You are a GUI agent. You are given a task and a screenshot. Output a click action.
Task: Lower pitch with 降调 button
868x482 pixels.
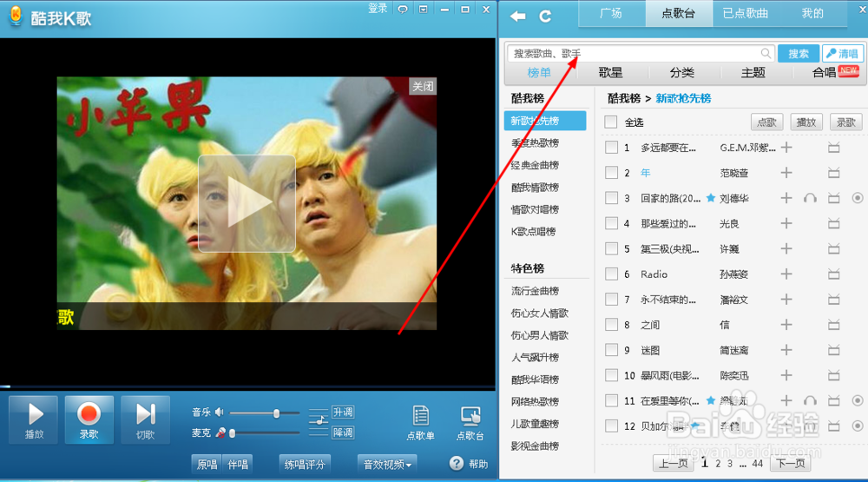[343, 432]
